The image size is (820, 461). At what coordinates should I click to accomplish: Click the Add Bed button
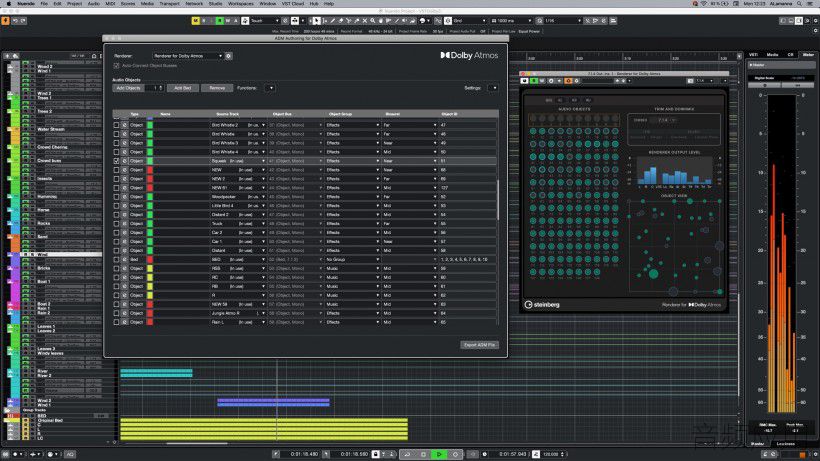tap(183, 88)
